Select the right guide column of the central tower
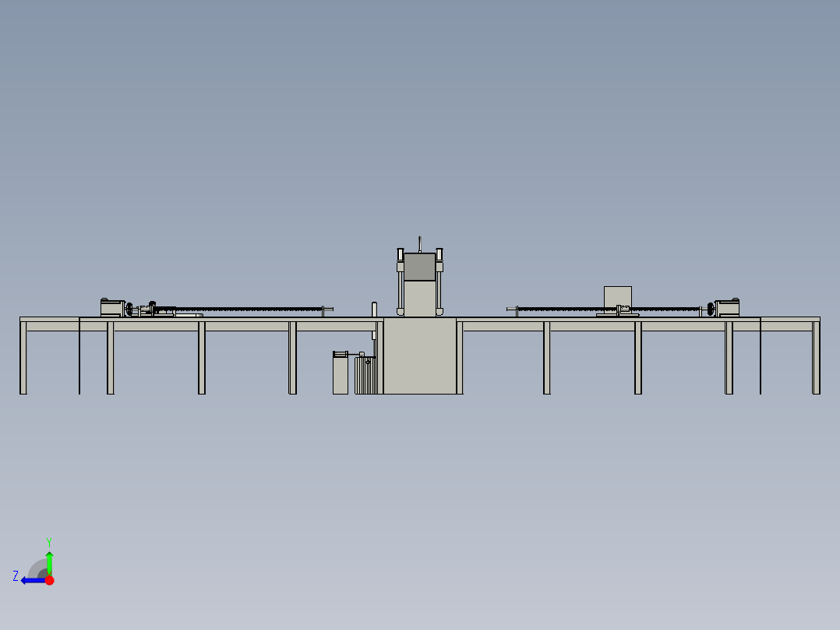The image size is (840, 630). coord(439,281)
